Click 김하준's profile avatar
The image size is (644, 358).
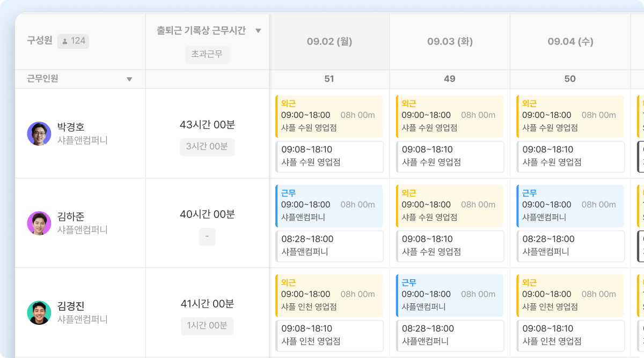pyautogui.click(x=39, y=223)
